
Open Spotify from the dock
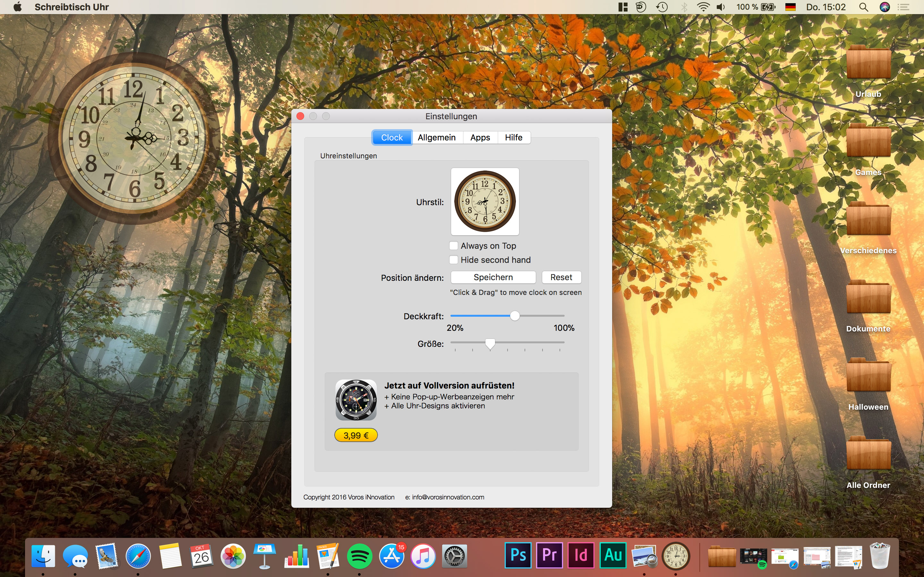(359, 556)
